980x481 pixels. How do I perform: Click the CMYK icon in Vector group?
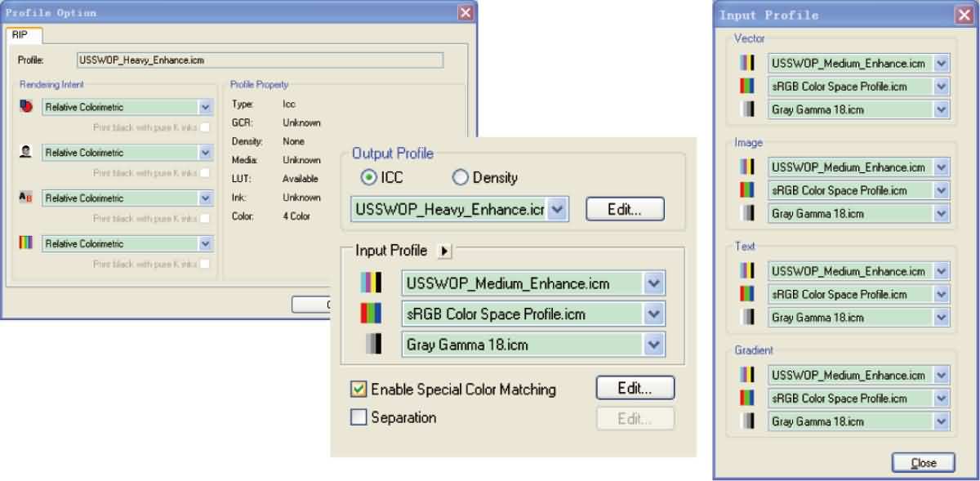tap(746, 63)
